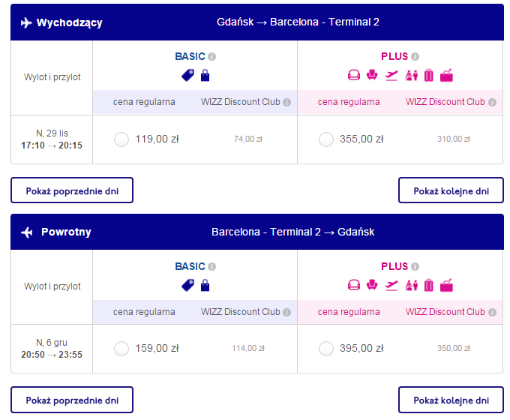Show previous days for outbound flight
The height and width of the screenshot is (420, 510).
click(72, 190)
